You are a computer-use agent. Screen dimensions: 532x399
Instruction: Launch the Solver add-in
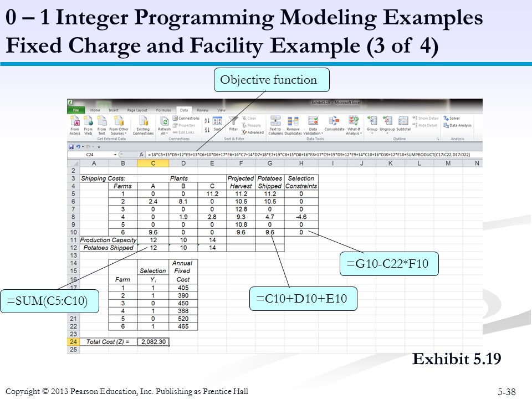coord(452,118)
